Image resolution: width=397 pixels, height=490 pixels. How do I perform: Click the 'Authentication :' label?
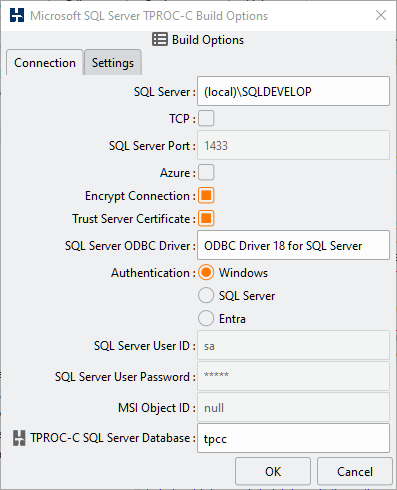point(153,273)
